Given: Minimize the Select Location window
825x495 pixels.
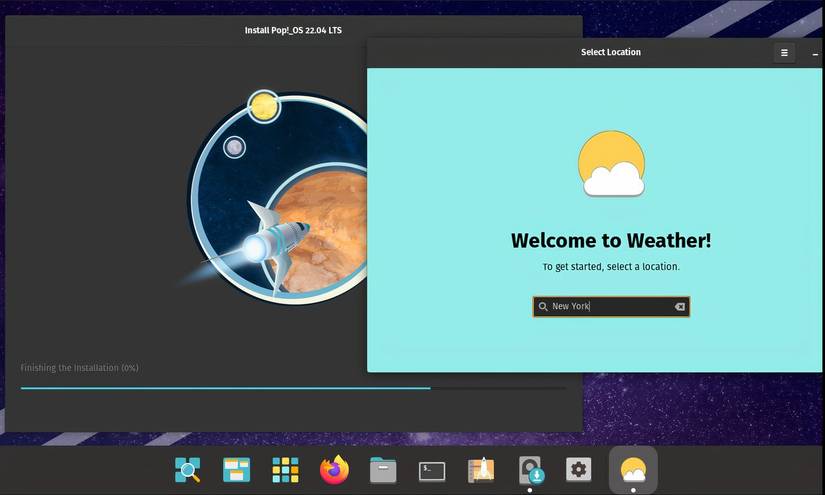Looking at the screenshot, I should (x=815, y=54).
